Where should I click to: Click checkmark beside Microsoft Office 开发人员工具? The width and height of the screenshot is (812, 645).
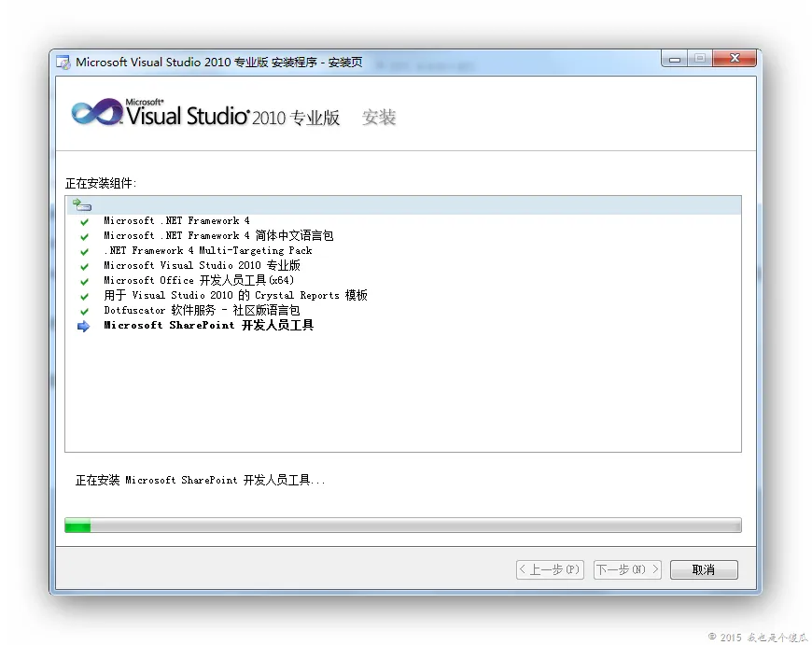[x=84, y=282]
